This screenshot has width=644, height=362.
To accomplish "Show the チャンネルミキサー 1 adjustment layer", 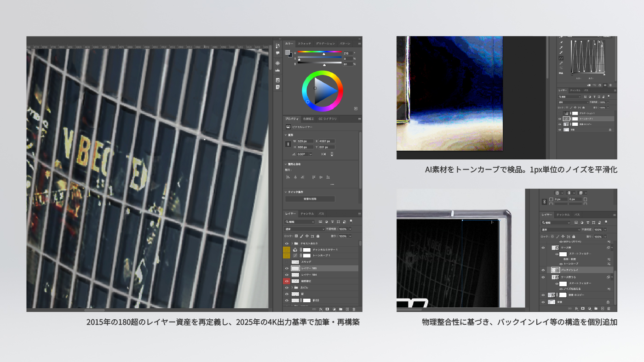I will tap(287, 249).
